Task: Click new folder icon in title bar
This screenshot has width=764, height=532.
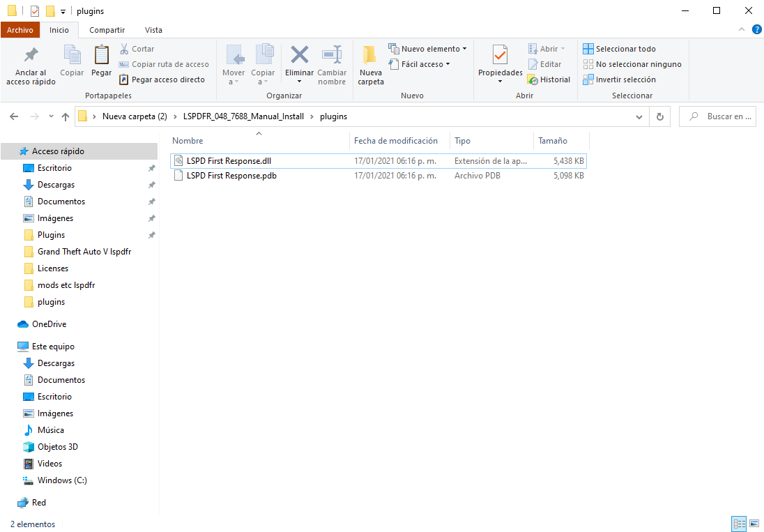Action: 50,10
